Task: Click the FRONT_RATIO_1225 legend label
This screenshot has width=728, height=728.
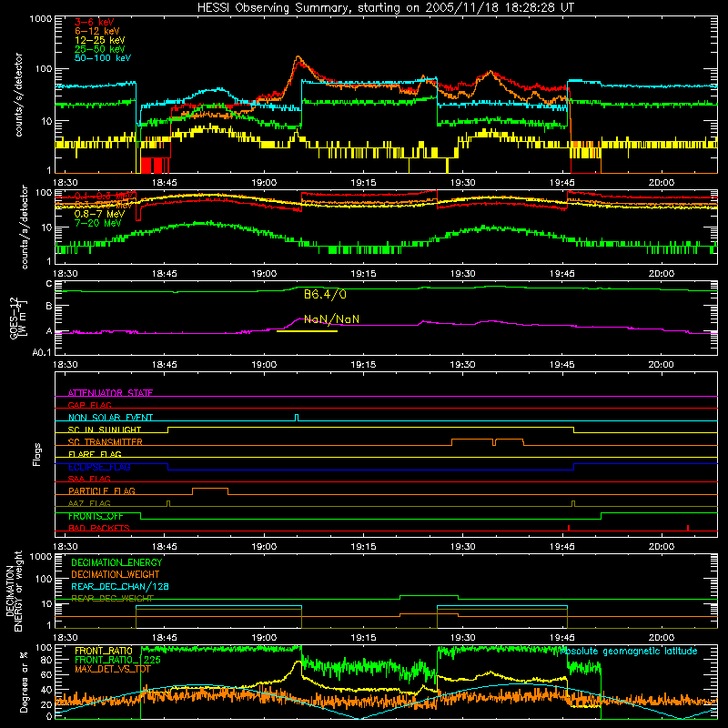Action: pos(117,660)
